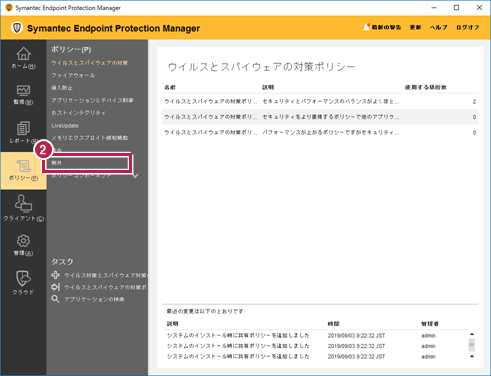Click the add virus and spyware policy task icon
This screenshot has width=491, height=376.
(55, 275)
